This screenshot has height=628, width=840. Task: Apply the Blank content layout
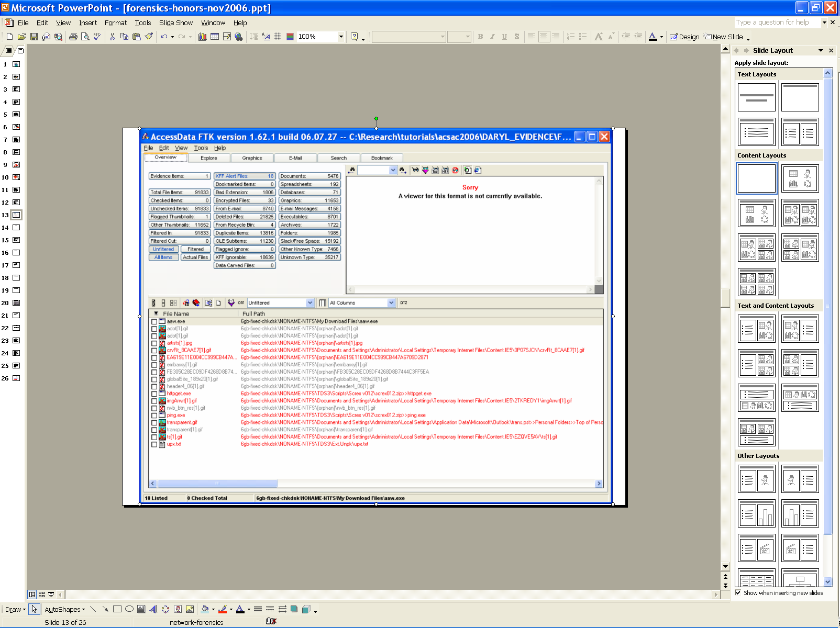757,178
